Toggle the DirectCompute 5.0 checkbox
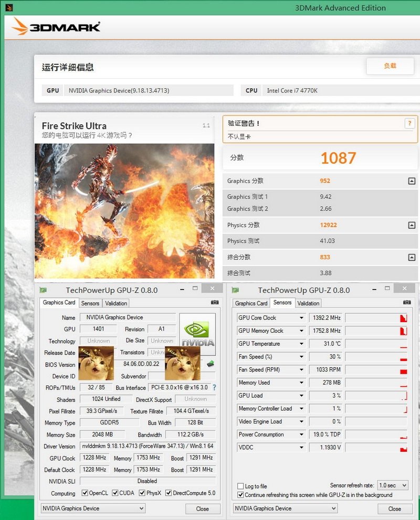 pyautogui.click(x=169, y=493)
